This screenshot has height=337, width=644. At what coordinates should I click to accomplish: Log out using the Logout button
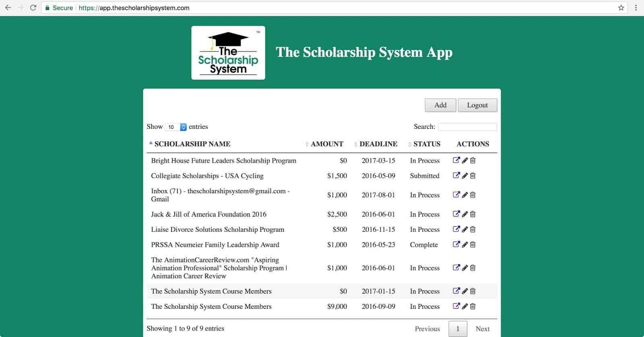(x=477, y=105)
